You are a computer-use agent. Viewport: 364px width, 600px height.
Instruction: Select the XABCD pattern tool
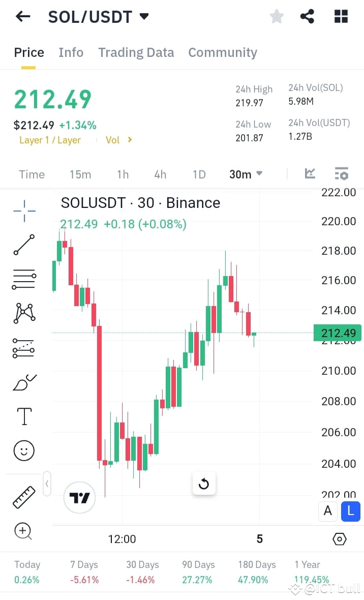pyautogui.click(x=23, y=314)
